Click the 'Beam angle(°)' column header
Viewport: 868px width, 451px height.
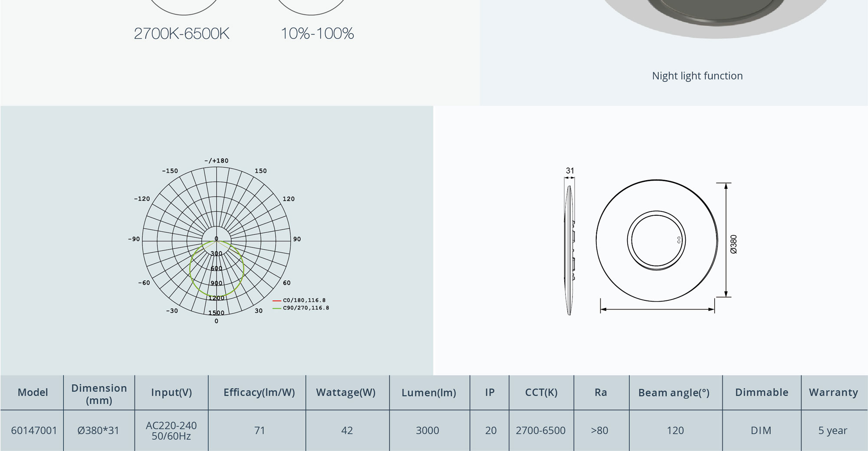click(674, 393)
